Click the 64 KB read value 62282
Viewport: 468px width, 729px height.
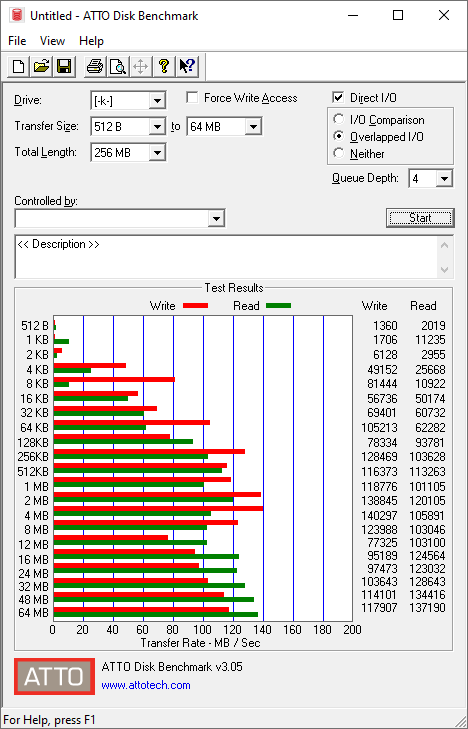pos(430,428)
